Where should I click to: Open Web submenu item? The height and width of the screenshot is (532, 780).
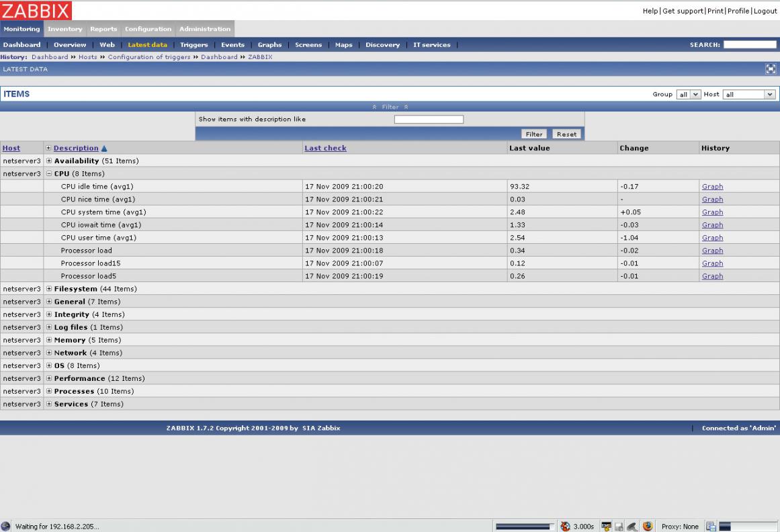click(107, 45)
